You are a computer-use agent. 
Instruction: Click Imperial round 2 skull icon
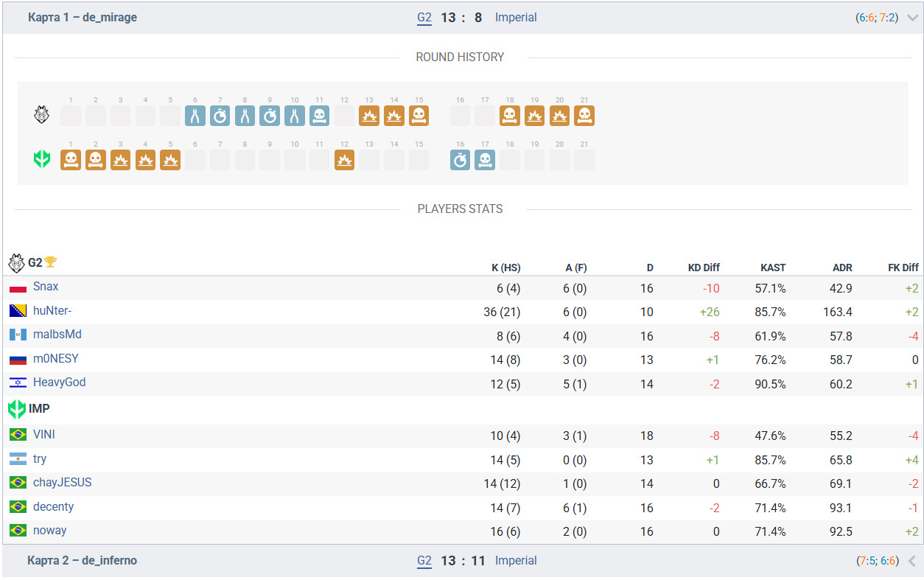(96, 160)
